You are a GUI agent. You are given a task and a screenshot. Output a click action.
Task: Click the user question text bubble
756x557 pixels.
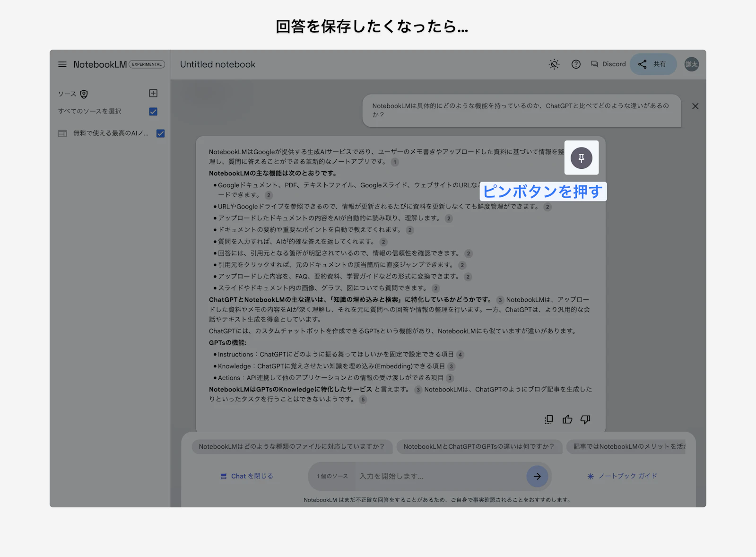click(x=521, y=111)
